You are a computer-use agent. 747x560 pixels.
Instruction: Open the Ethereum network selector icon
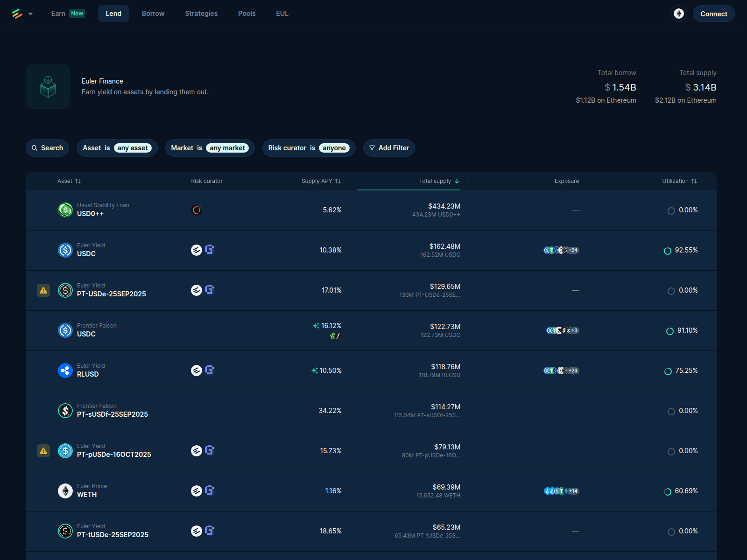point(678,14)
